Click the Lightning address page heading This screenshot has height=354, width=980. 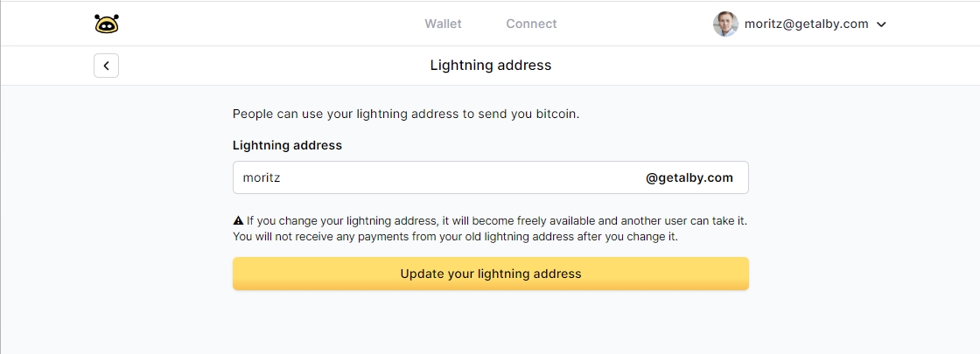[x=490, y=66]
